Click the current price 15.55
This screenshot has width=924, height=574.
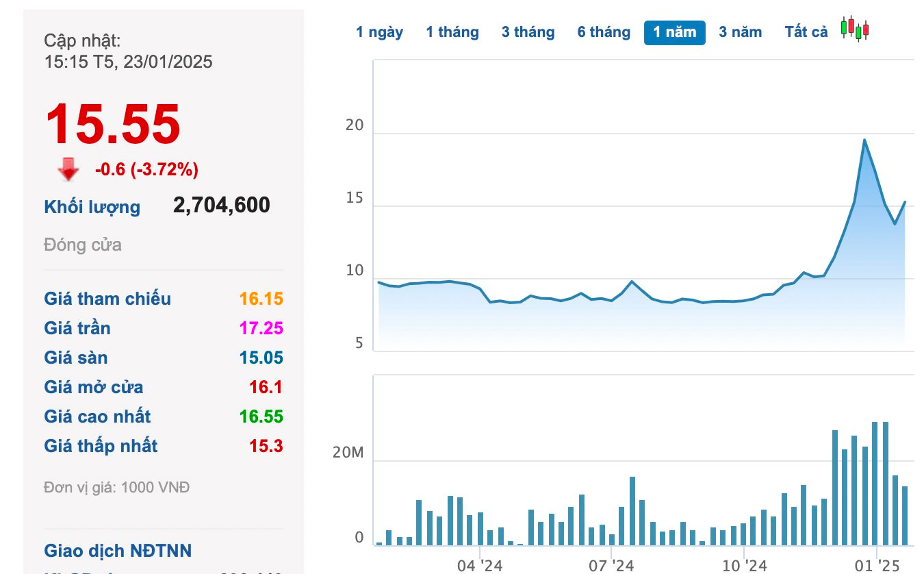pyautogui.click(x=113, y=125)
